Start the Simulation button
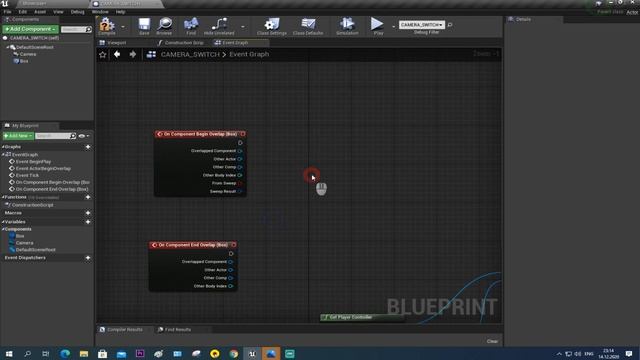640x360 pixels. coord(347,26)
